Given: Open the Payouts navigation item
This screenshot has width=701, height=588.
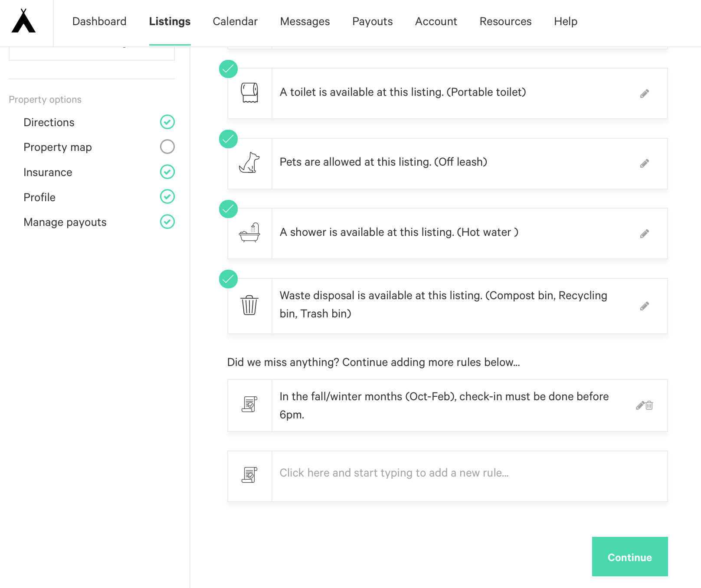Looking at the screenshot, I should tap(373, 21).
